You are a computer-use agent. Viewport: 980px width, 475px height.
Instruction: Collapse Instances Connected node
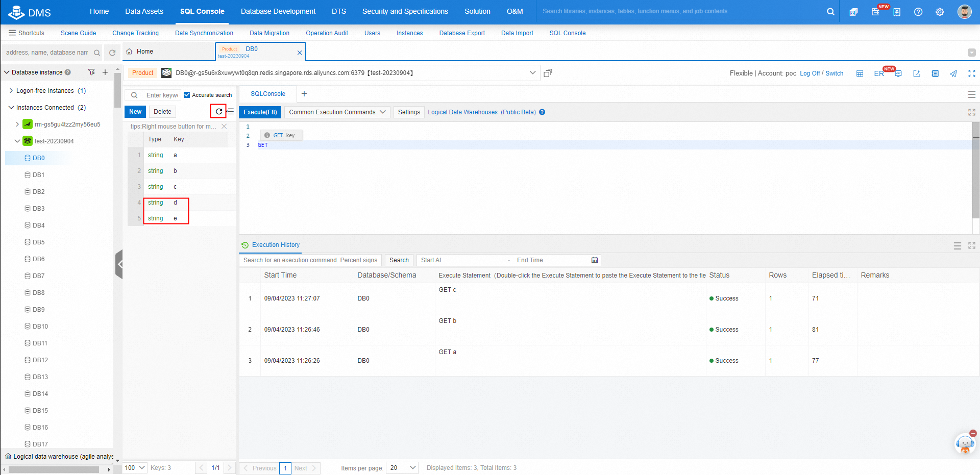(x=11, y=108)
